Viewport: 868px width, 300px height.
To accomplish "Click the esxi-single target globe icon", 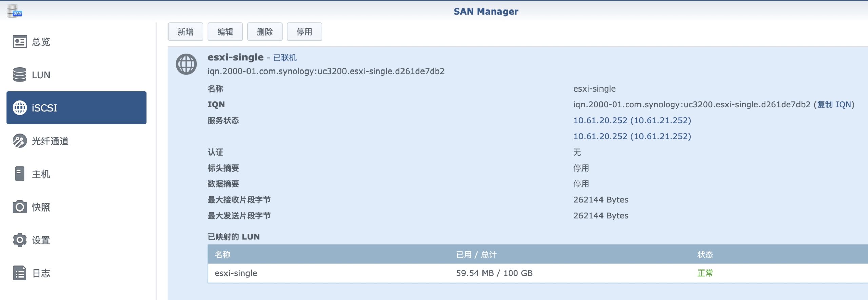I will point(186,64).
